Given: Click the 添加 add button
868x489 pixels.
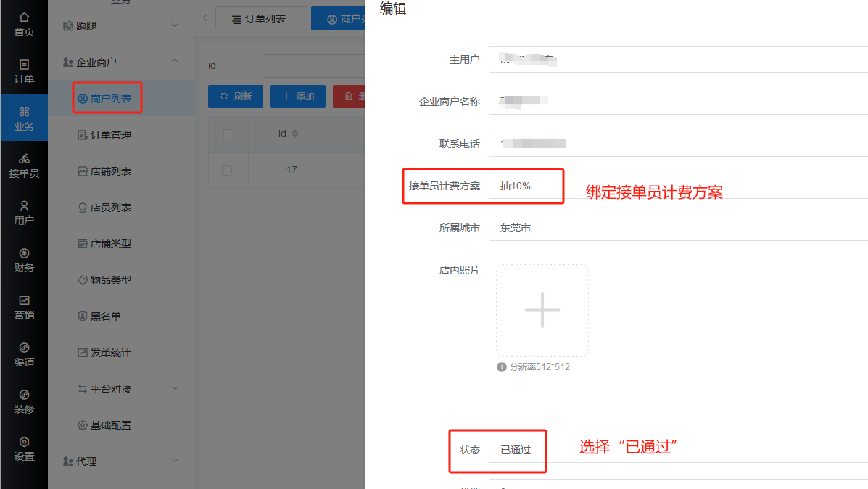Looking at the screenshot, I should click(x=298, y=96).
